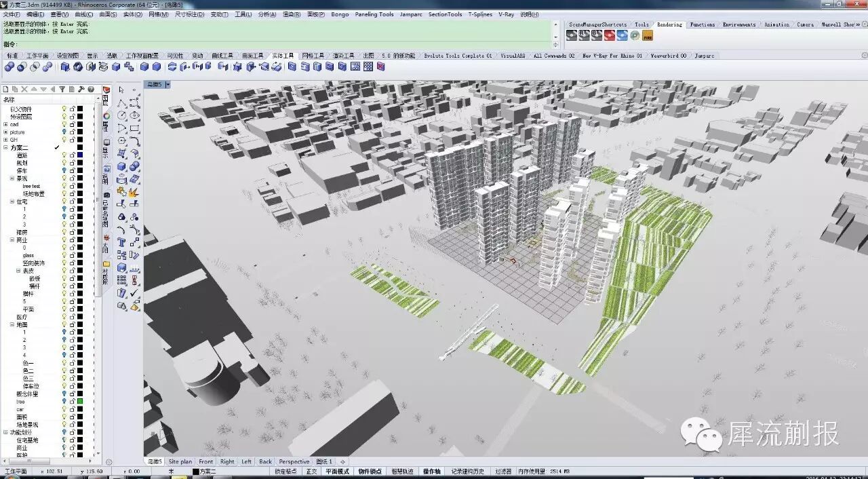Open the T-Splines menu
The height and width of the screenshot is (479, 868).
pyautogui.click(x=480, y=14)
